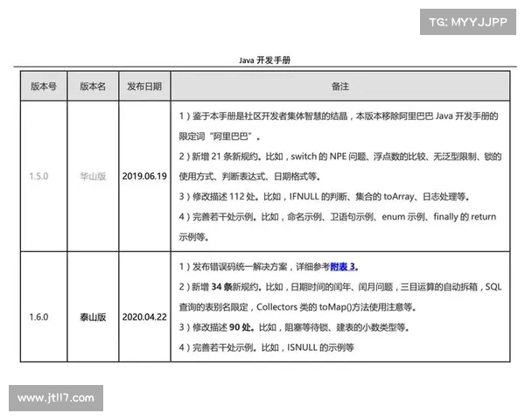
Task: Click the line mentioning ISNULL 的示例等
Action: click(x=266, y=347)
